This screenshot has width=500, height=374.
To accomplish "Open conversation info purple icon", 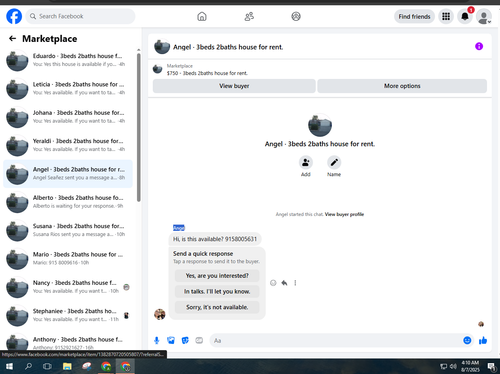I will click(x=479, y=46).
